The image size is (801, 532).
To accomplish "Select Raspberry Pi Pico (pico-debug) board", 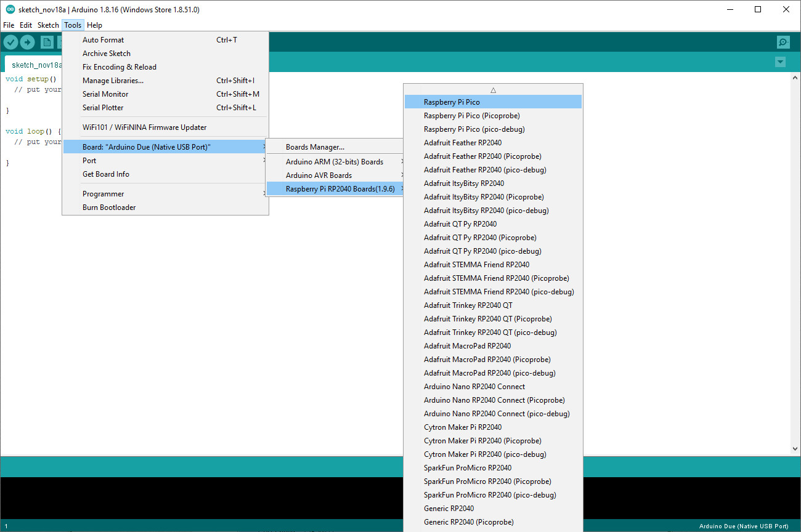I will [x=493, y=129].
